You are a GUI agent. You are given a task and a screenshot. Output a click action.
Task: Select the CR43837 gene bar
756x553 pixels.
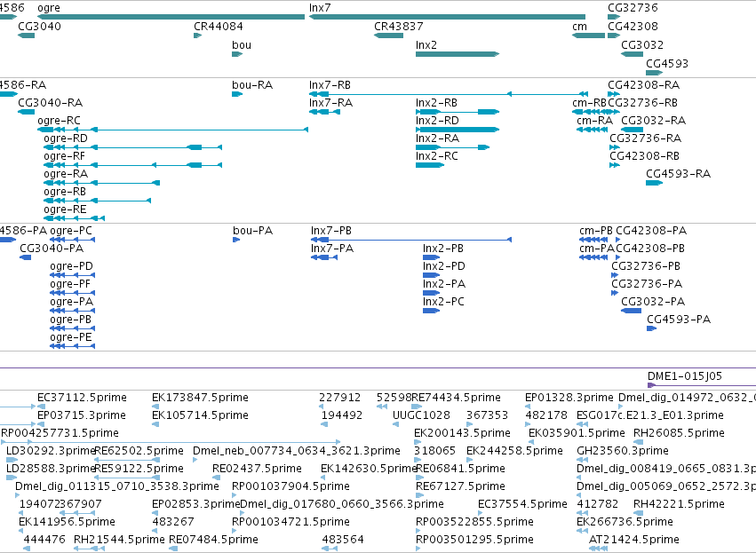[388, 36]
